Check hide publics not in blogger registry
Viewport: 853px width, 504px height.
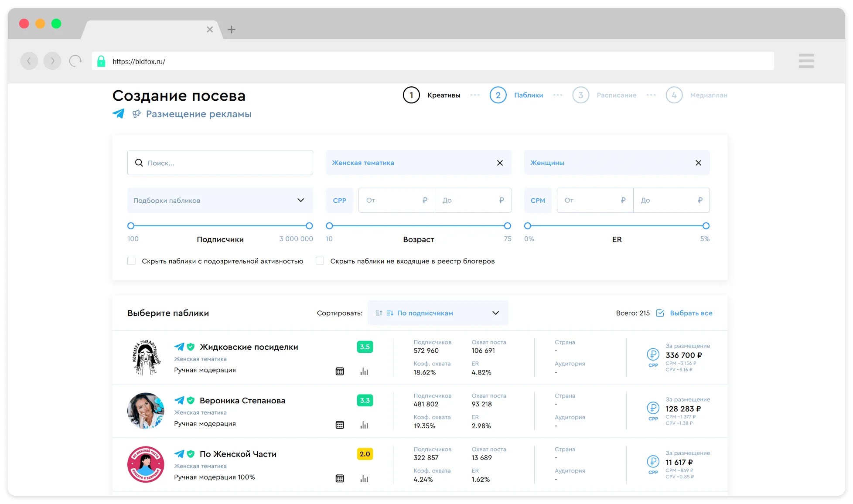click(x=320, y=261)
